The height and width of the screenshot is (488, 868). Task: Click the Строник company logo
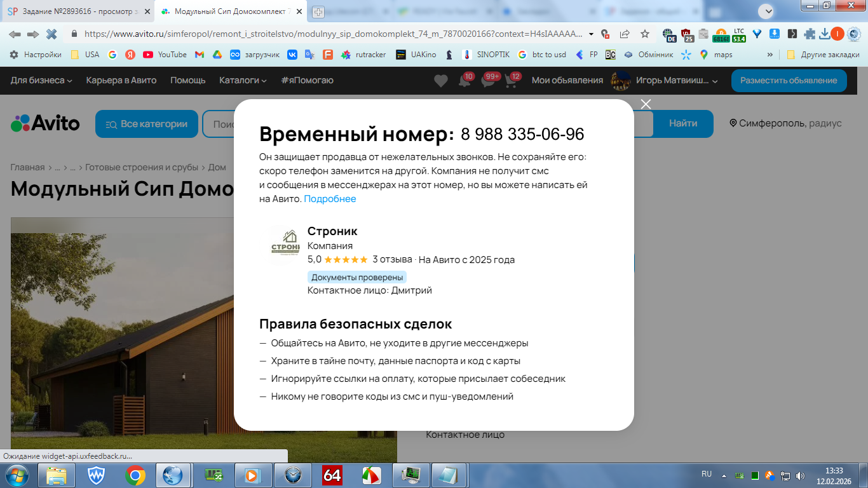(285, 245)
